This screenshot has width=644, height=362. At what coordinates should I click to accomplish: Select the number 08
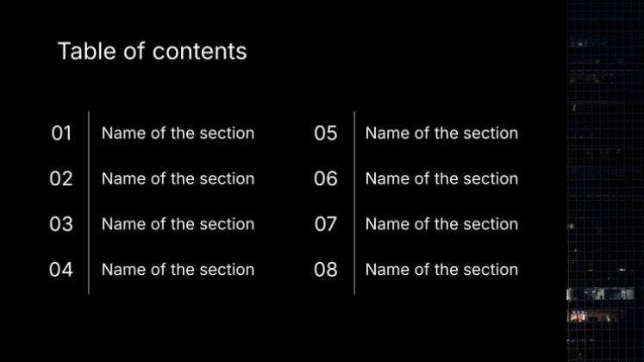coord(326,270)
